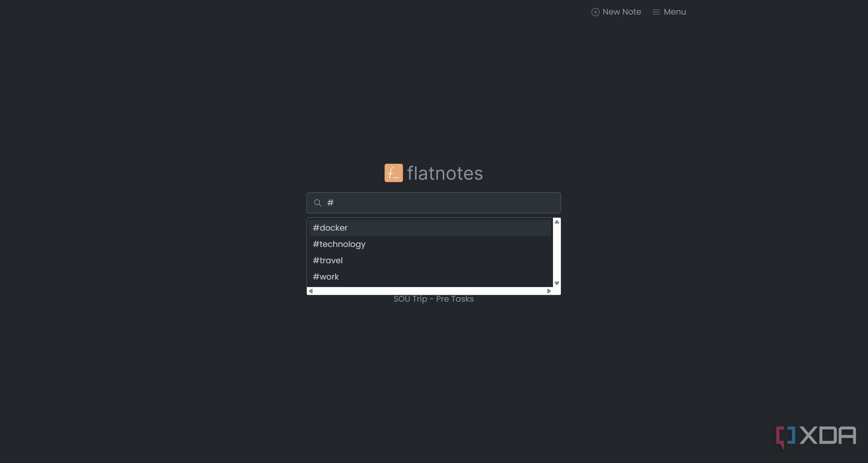Click the scroll right arrow in suggestions
Viewport: 868px width, 463px height.
[549, 291]
